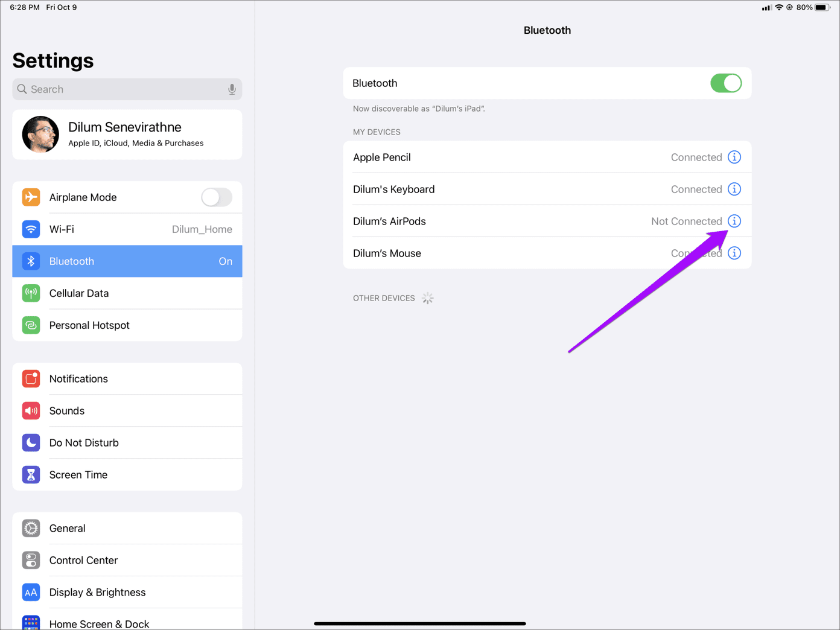Tap the General gear icon
This screenshot has height=630, width=840.
31,528
